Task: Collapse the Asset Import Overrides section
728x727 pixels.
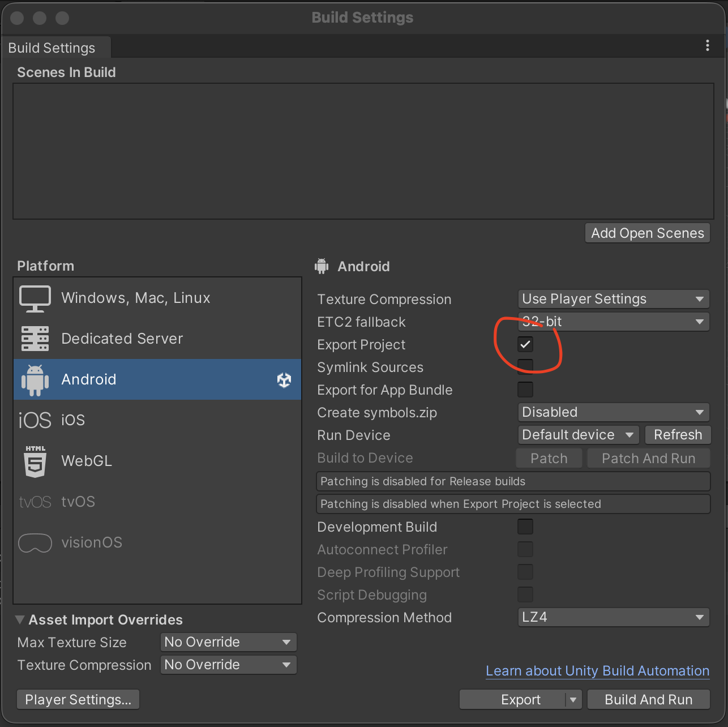Action: [20, 619]
